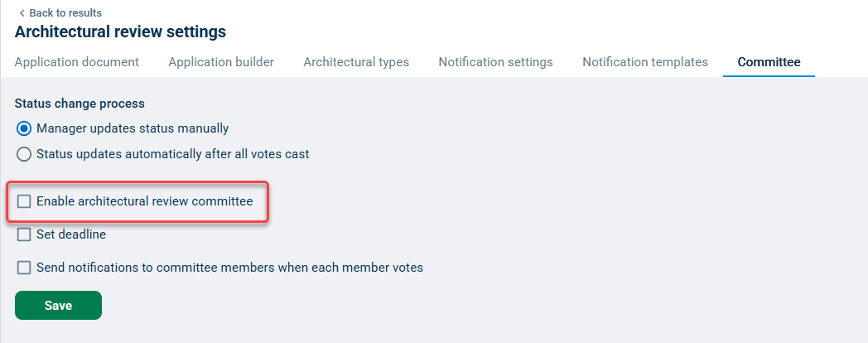Screen dimensions: 868x343
Task: Open the Notification templates tab
Action: (645, 62)
